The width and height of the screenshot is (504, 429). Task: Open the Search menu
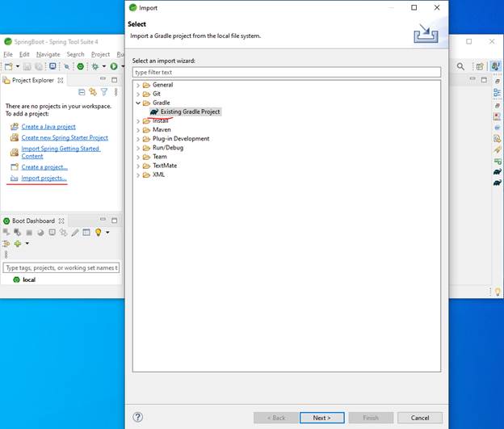point(76,54)
